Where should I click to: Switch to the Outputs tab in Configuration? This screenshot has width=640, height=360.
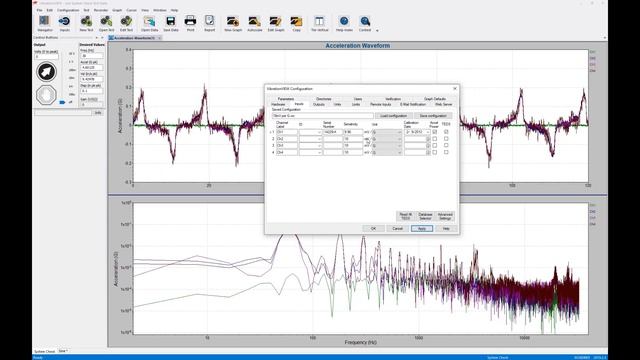[319, 104]
